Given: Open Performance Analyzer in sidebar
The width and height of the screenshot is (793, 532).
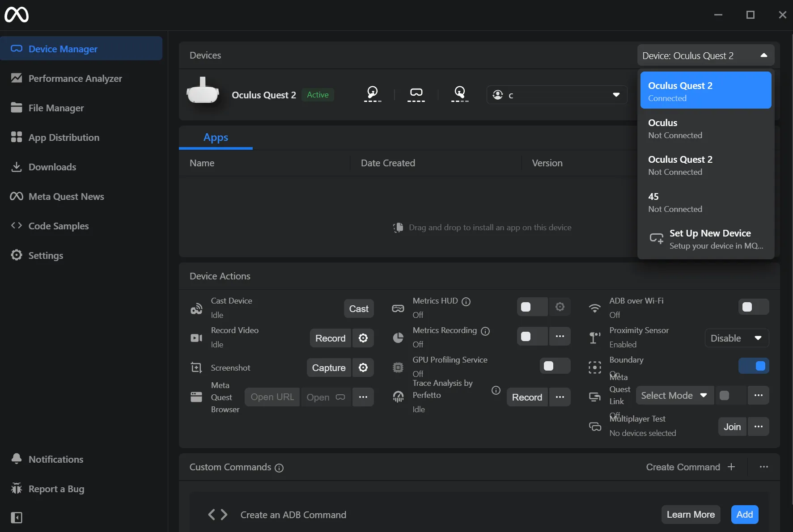Looking at the screenshot, I should [75, 79].
